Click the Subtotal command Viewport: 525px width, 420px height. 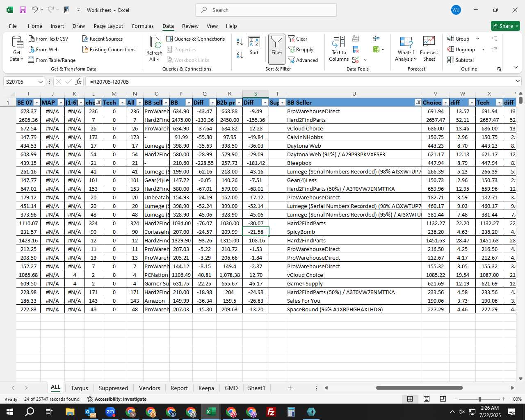point(461,60)
